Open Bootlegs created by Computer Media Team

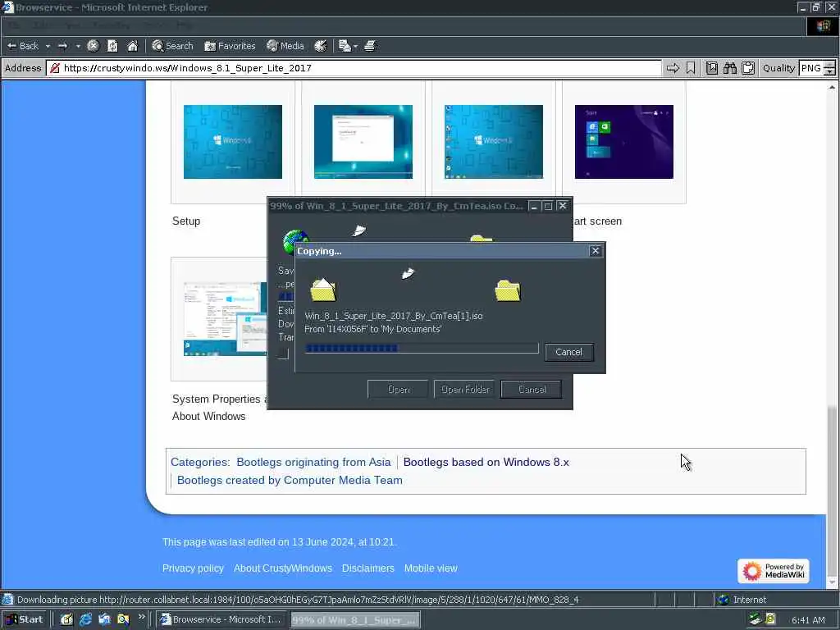pyautogui.click(x=290, y=480)
